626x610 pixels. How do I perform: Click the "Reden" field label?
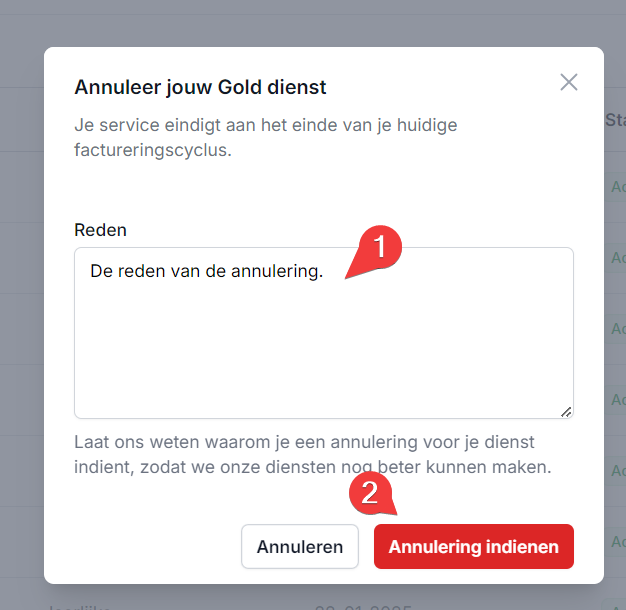[100, 230]
